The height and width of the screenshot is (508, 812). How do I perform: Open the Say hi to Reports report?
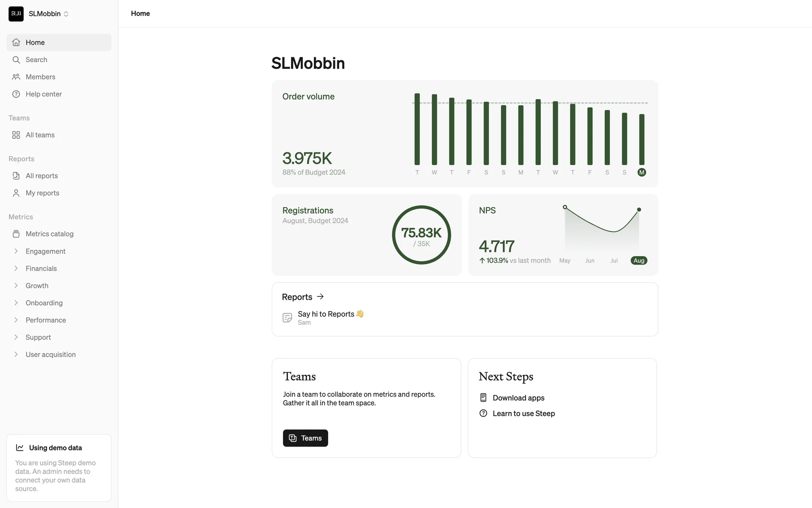(x=326, y=314)
